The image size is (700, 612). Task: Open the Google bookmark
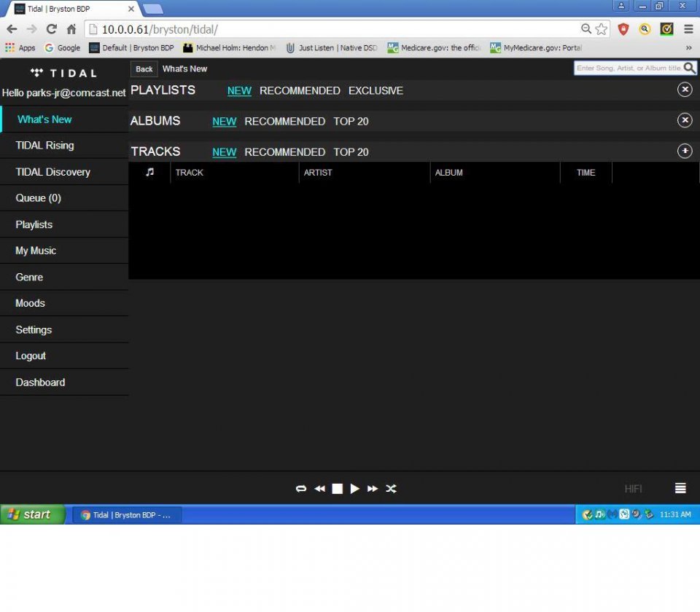63,48
